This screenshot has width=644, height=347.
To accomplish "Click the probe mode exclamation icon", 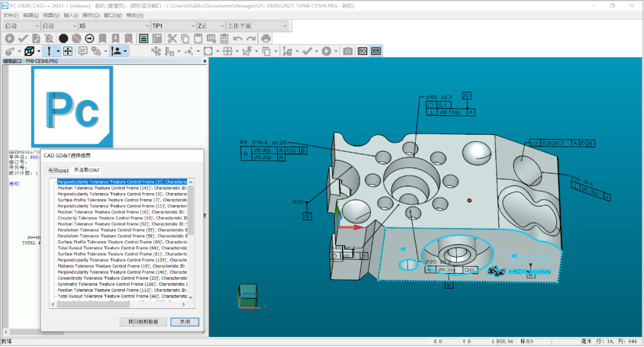I will [x=49, y=51].
